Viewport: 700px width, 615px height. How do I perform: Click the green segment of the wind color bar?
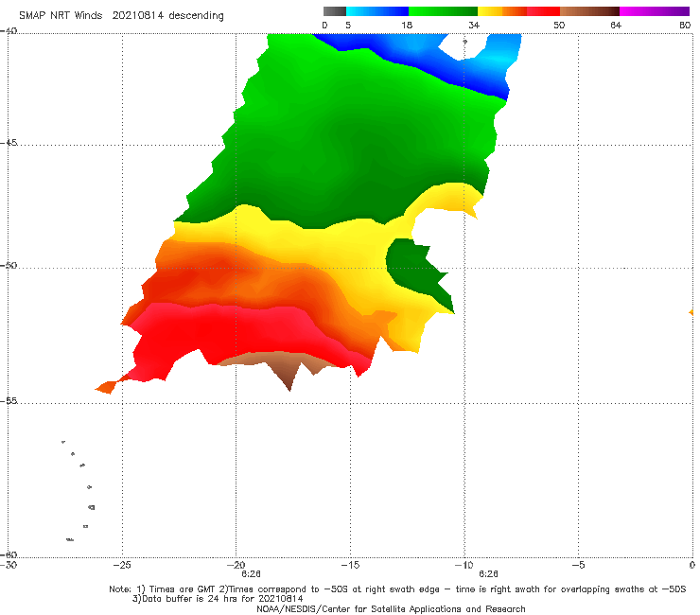pyautogui.click(x=443, y=11)
